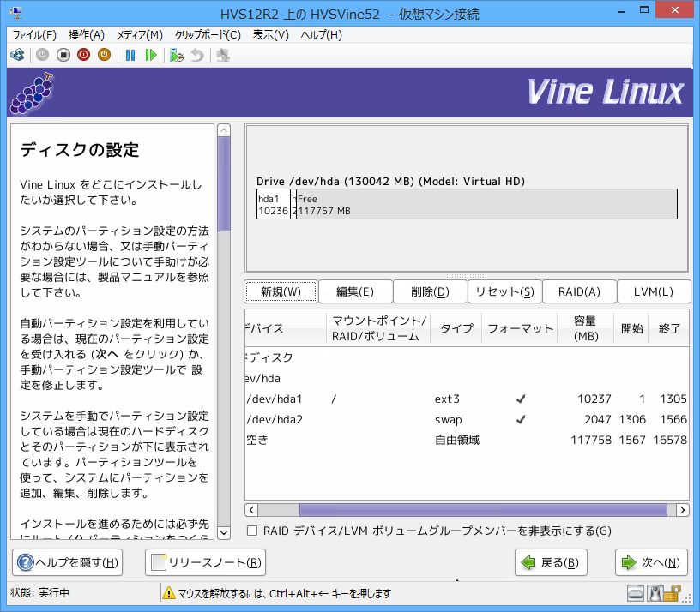
Task: Select the /dev/hda2 swap row
Action: (467, 419)
